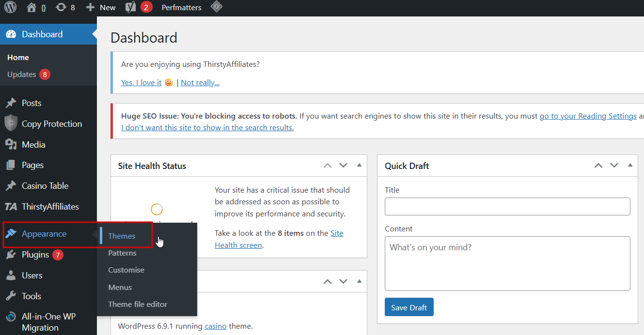
Task: Open the Yoast SEO icon
Action: coord(130,7)
